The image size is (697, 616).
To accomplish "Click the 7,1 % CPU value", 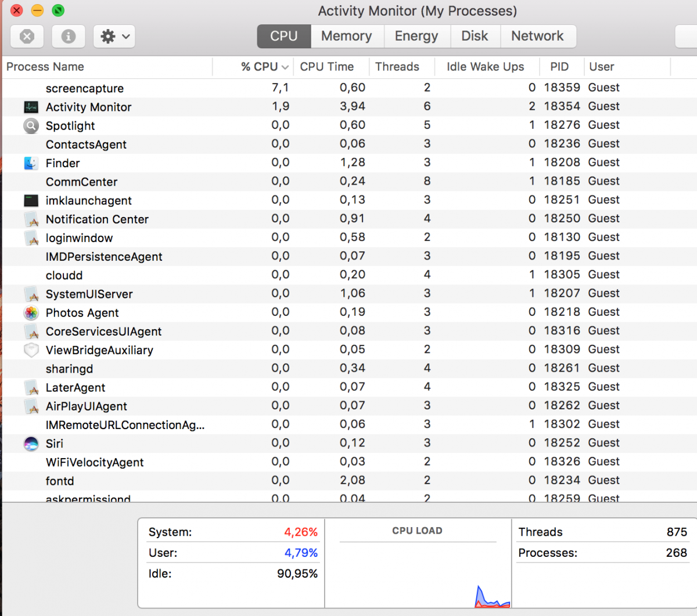I will [280, 88].
